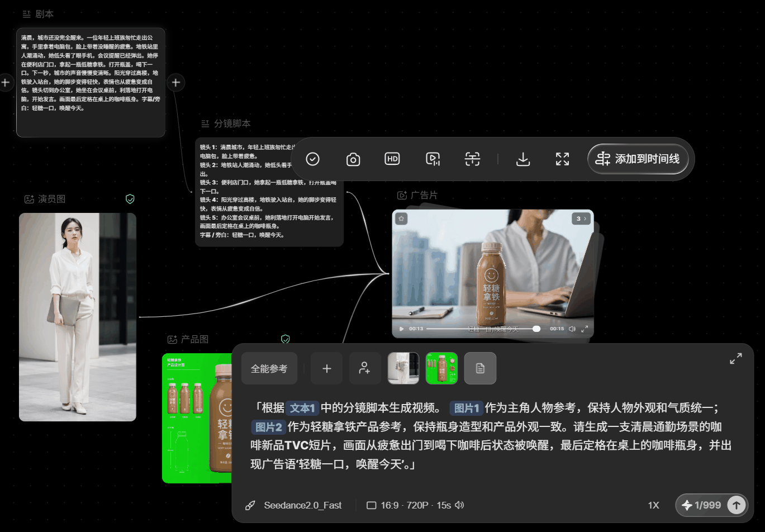This screenshot has height=532, width=765.
Task: Click the 图片1 tag in prompt
Action: (466, 408)
